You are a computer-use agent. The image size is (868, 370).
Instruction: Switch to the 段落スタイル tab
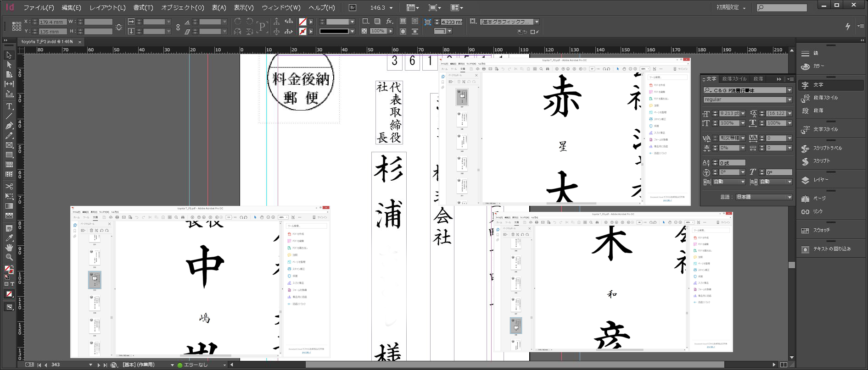[734, 79]
